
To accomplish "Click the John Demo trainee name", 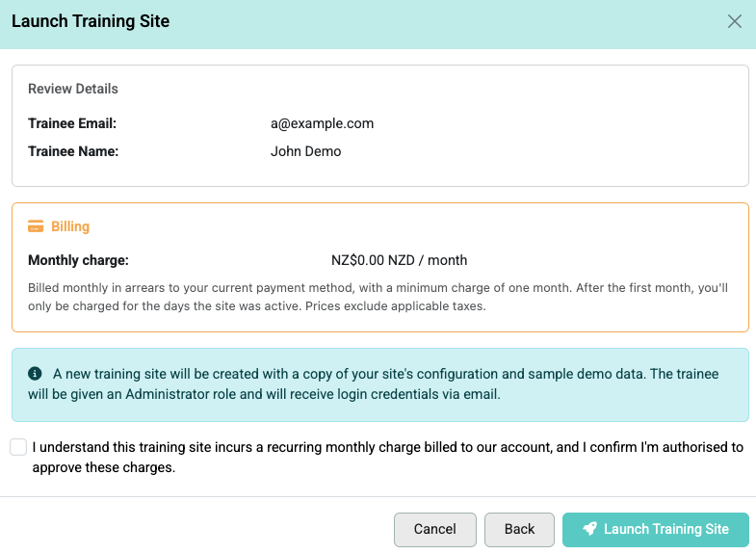I will point(305,151).
